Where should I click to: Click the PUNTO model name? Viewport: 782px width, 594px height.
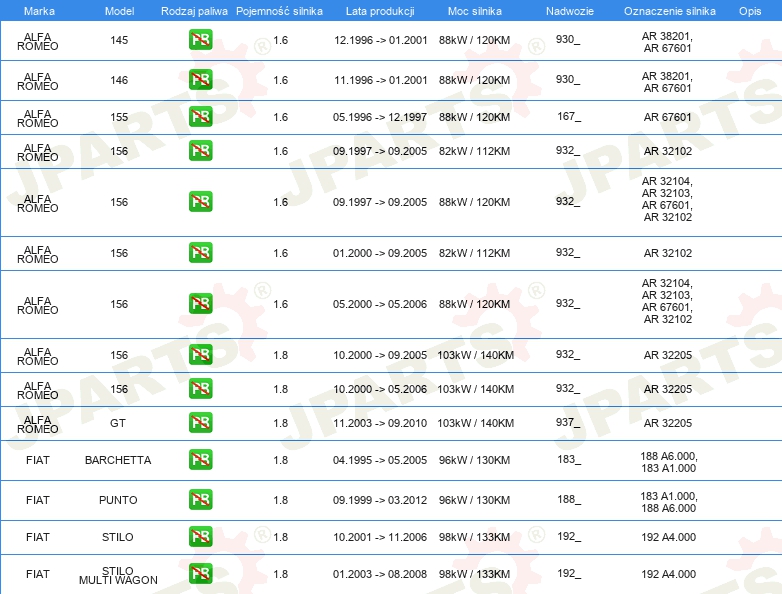(x=118, y=500)
